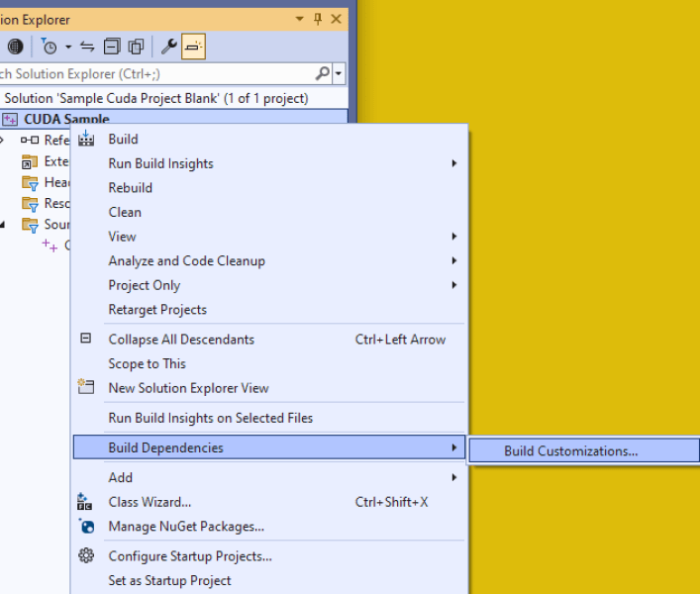Expand the Add submenu
This screenshot has width=700, height=594.
[x=121, y=477]
